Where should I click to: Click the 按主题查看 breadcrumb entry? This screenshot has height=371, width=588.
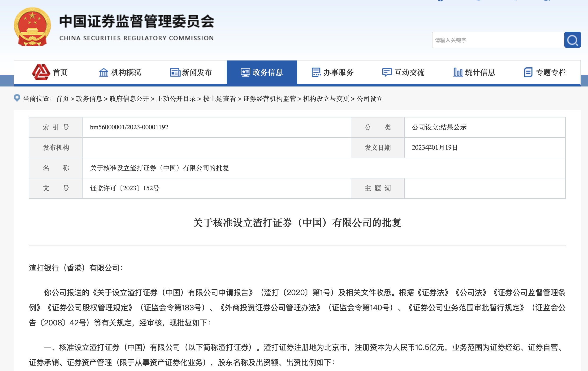pyautogui.click(x=220, y=99)
